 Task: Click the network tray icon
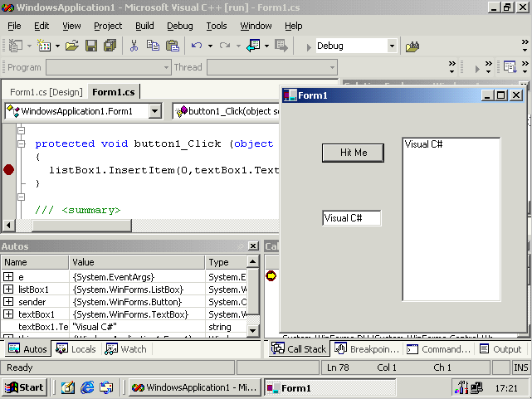pos(477,387)
